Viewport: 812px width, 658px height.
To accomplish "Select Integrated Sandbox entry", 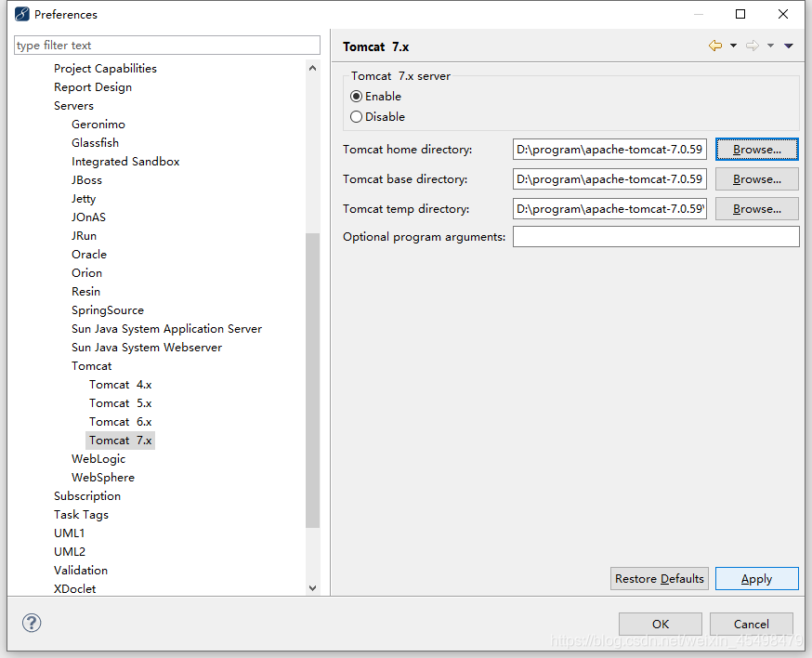I will (125, 162).
